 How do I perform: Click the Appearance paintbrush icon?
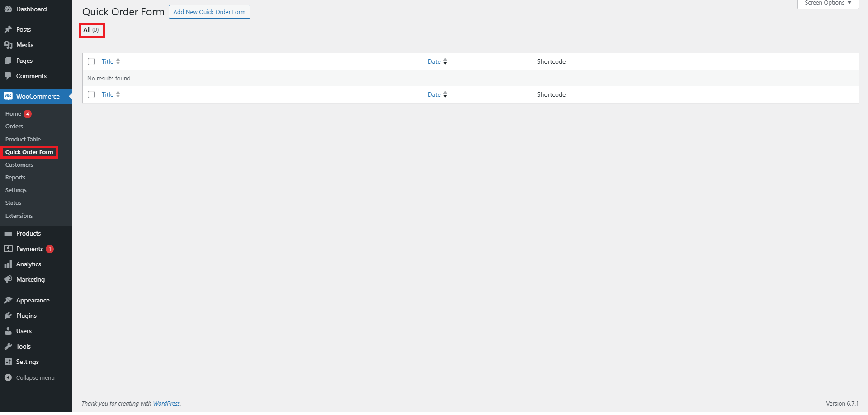click(x=8, y=300)
